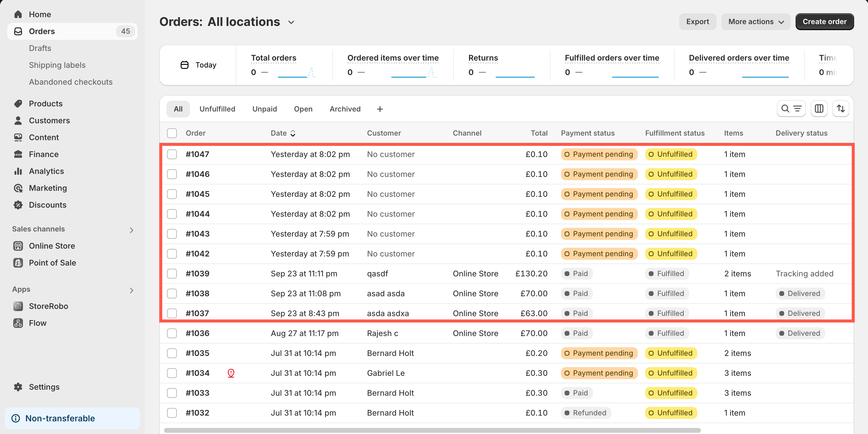The height and width of the screenshot is (434, 868).
Task: Click the Finance bank icon
Action: [18, 154]
